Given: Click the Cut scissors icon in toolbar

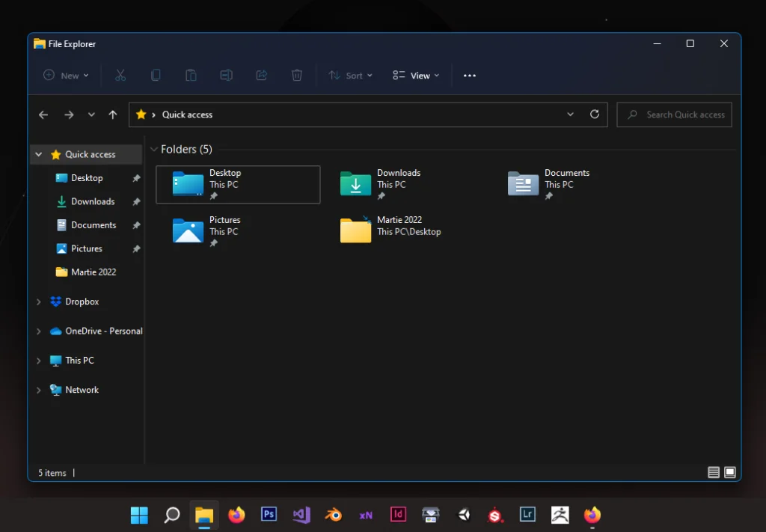Looking at the screenshot, I should [120, 75].
